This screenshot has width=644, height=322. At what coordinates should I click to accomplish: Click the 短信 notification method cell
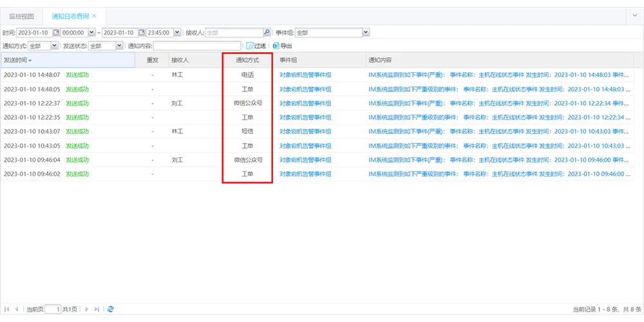click(247, 131)
